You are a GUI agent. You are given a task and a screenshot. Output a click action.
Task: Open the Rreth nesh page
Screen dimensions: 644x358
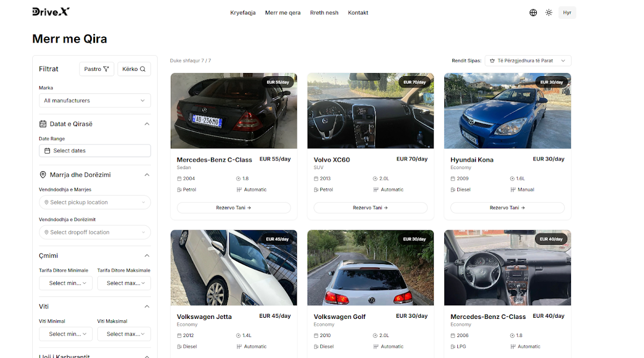324,12
